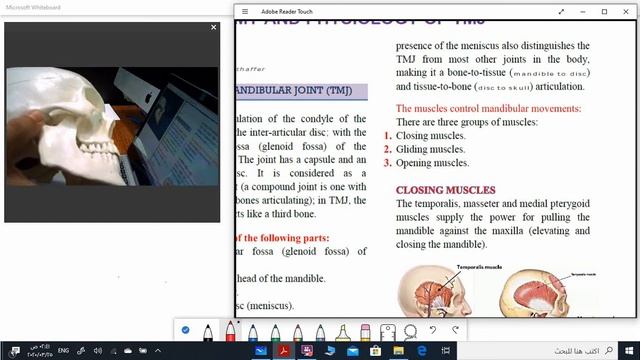
Task: Click the 'head of the mandible.' line
Action: [281, 279]
